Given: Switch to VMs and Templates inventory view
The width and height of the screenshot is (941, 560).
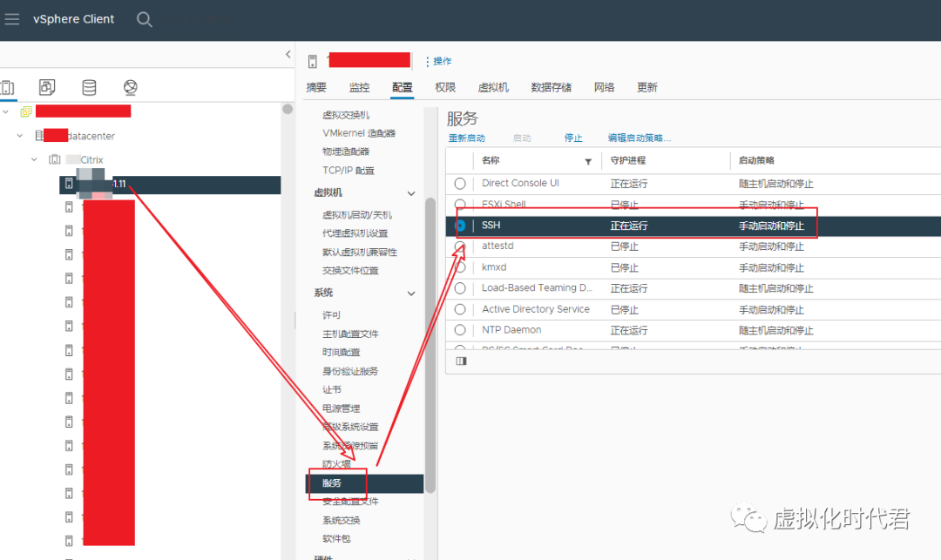Looking at the screenshot, I should click(x=47, y=88).
